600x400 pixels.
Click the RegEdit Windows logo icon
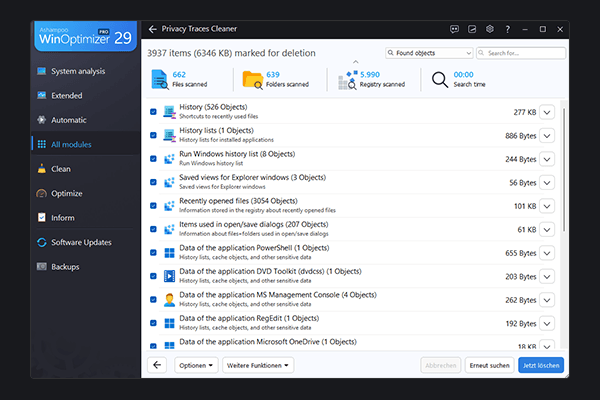tap(169, 323)
